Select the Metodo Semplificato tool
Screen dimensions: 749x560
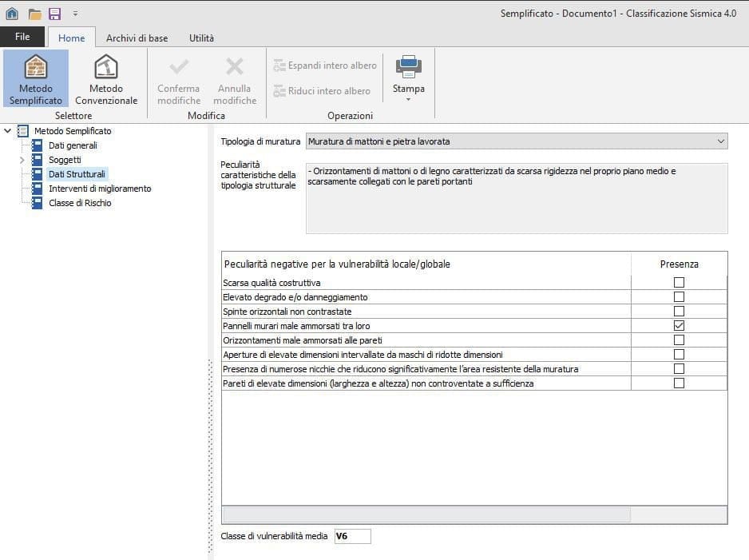(36, 77)
